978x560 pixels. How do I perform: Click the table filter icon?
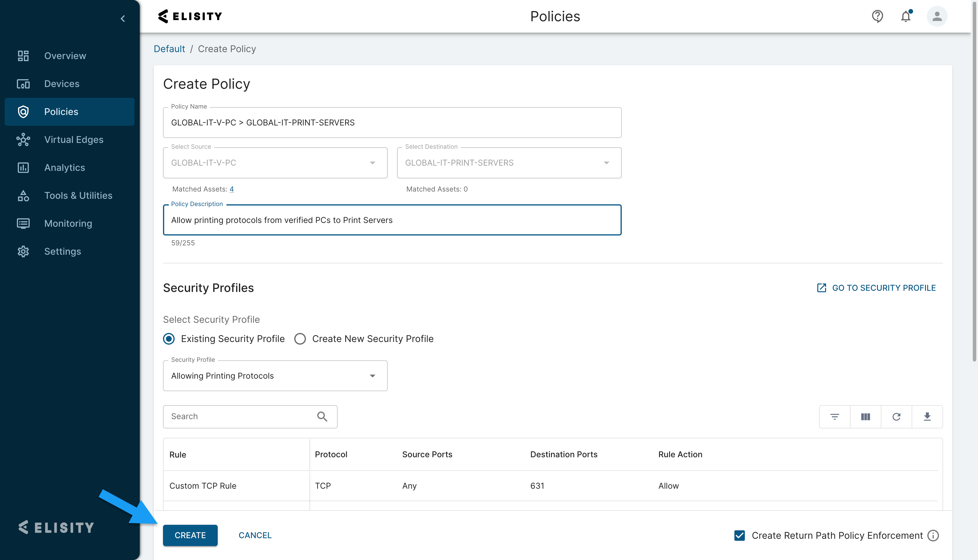click(x=835, y=417)
